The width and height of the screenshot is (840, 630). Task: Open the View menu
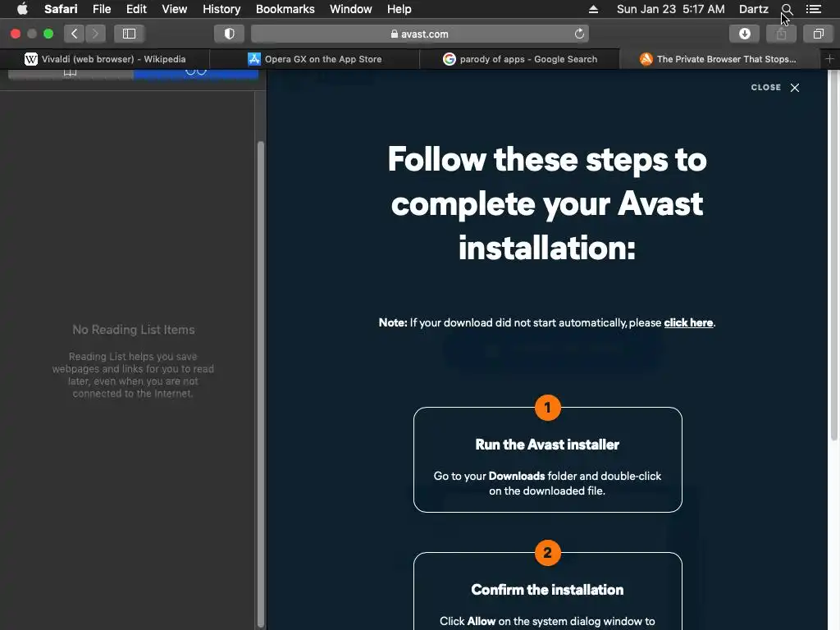174,9
